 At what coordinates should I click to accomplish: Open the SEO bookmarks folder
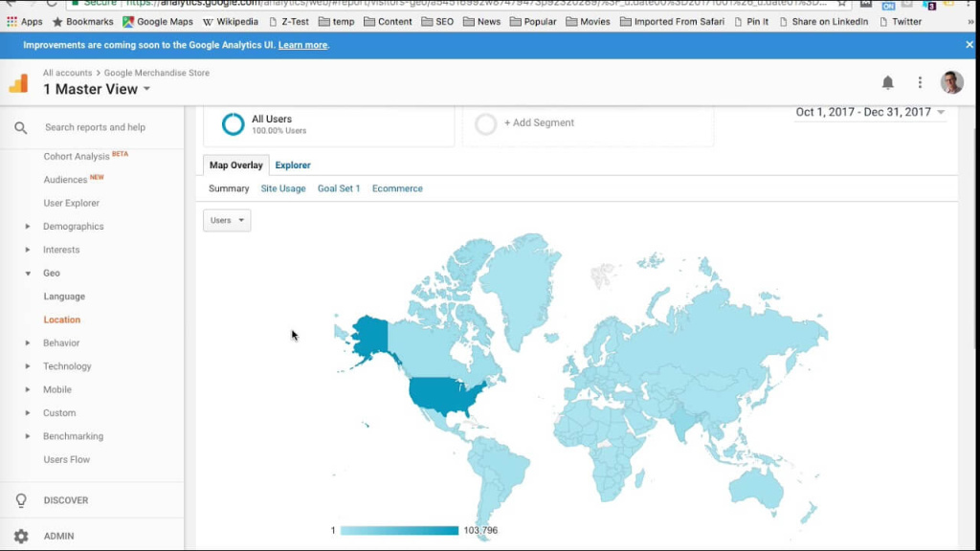pos(437,21)
